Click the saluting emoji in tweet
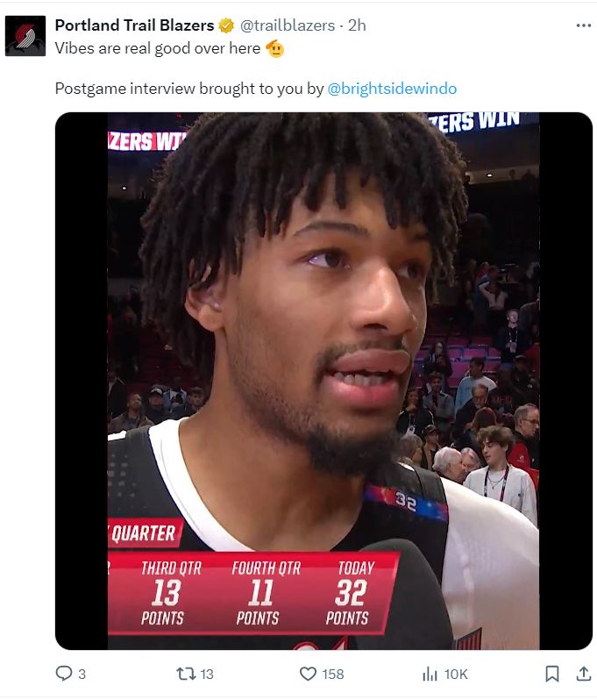Image resolution: width=597 pixels, height=700 pixels. 275,48
